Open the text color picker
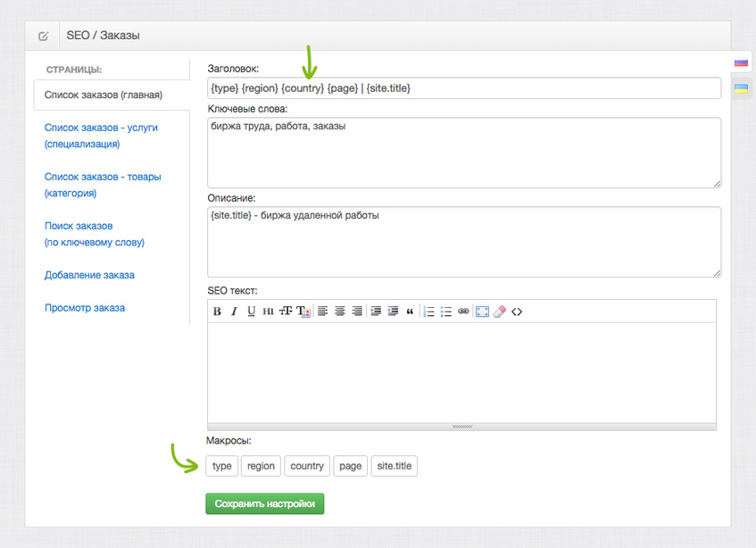Screen dimensions: 756x548 303,311
